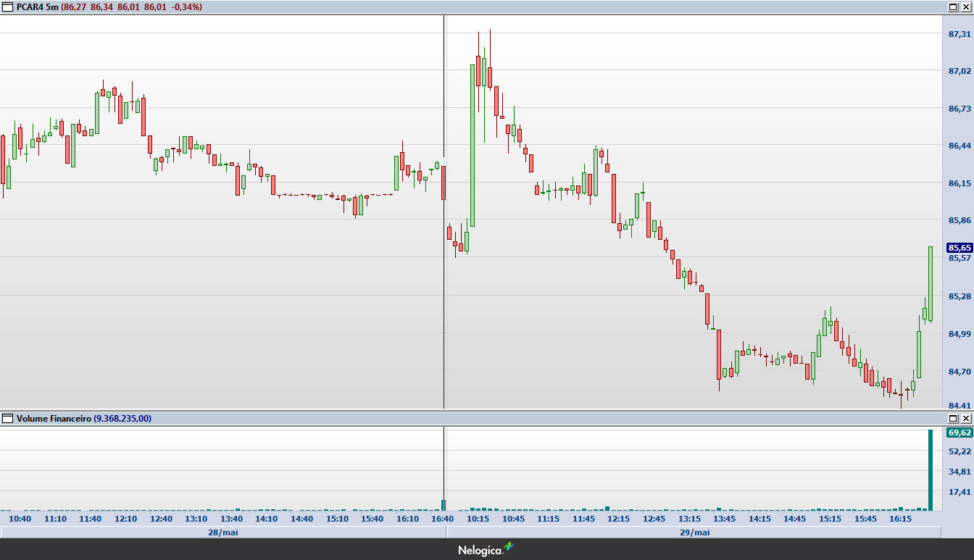Select the PCAR4 5m title label

(x=38, y=7)
